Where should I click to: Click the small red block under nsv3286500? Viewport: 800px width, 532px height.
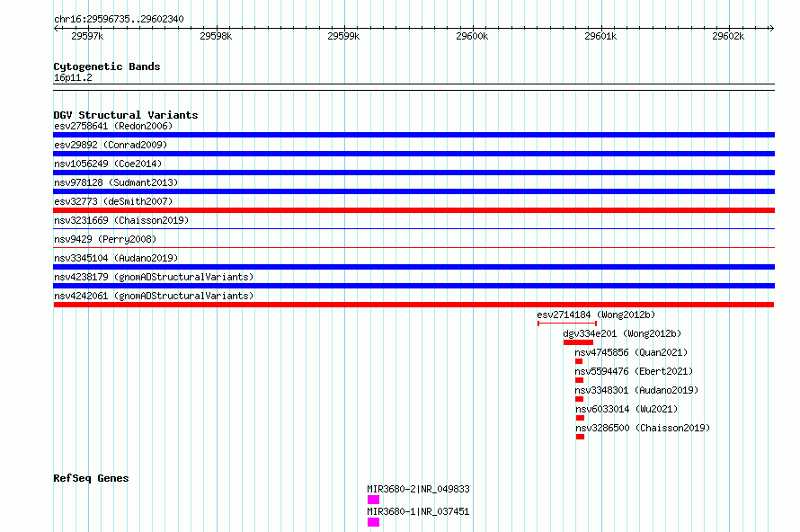pyautogui.click(x=580, y=437)
